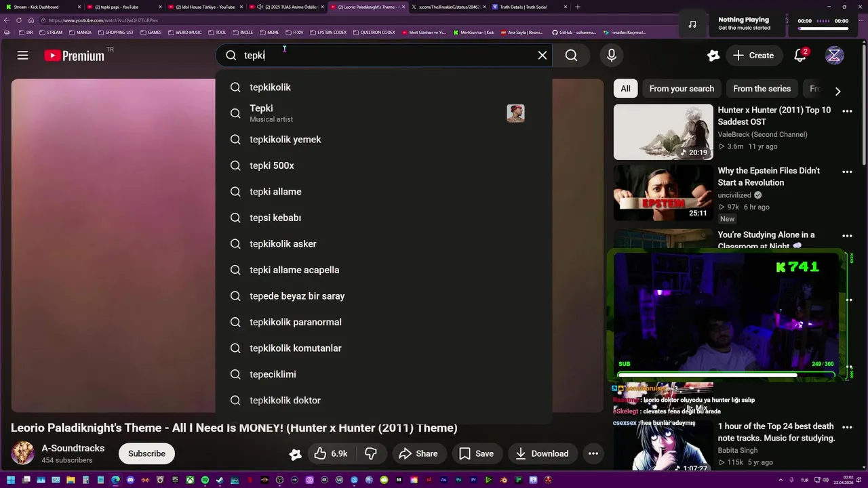
Task: Open Why the Epstein Files video title
Action: (769, 177)
